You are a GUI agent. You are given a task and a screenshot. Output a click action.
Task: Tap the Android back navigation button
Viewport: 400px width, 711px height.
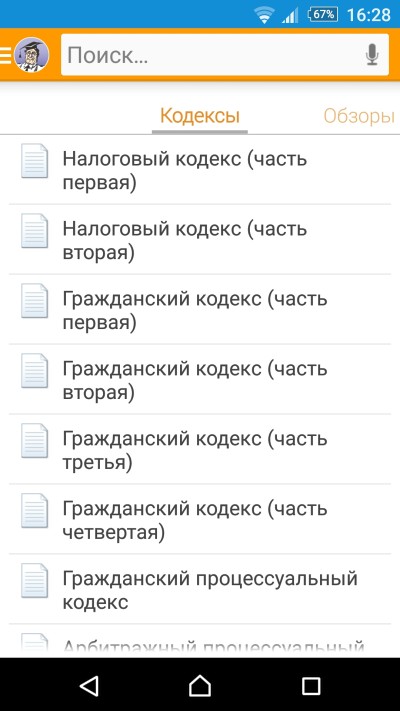click(89, 685)
